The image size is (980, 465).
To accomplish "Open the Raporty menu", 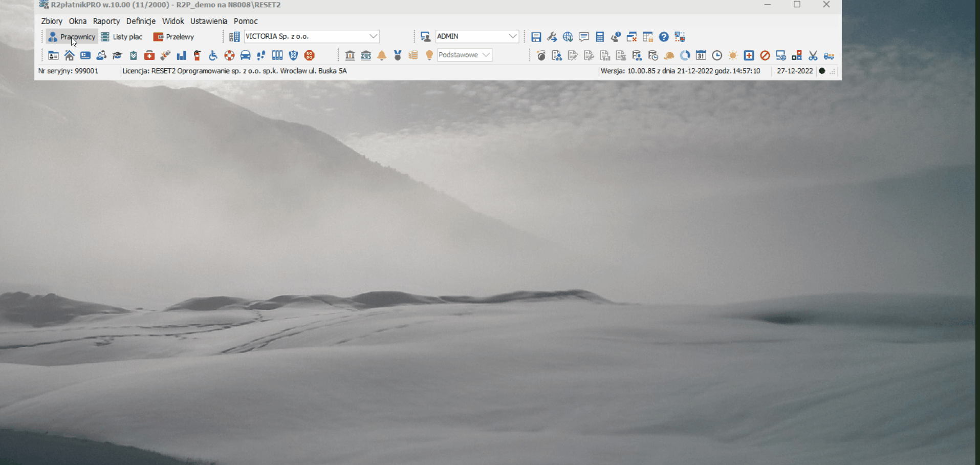I will pos(106,21).
